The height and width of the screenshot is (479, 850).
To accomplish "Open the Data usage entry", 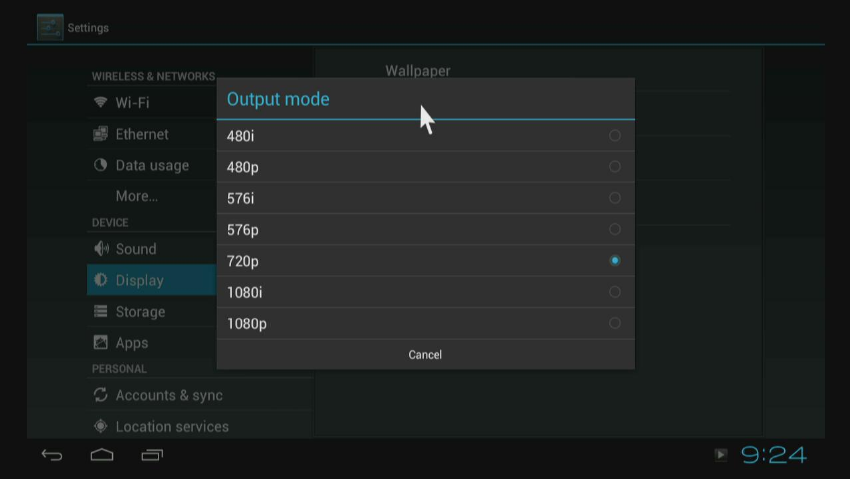I will (152, 165).
